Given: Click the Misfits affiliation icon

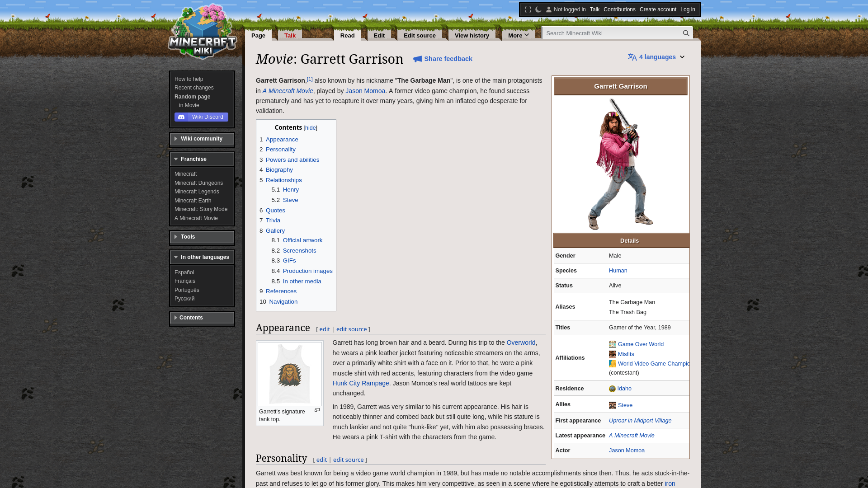Looking at the screenshot, I should [x=613, y=354].
